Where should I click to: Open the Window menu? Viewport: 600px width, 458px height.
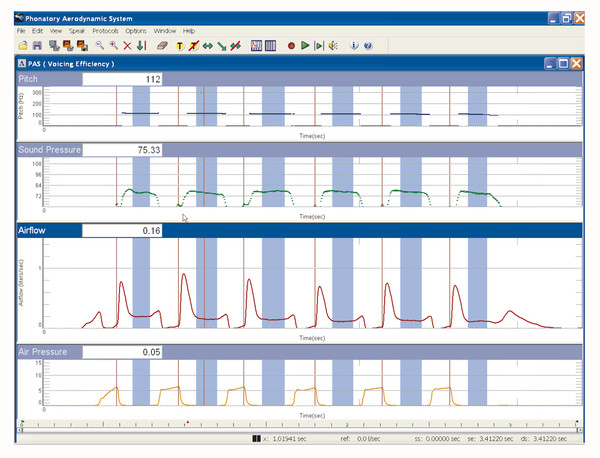pyautogui.click(x=164, y=31)
